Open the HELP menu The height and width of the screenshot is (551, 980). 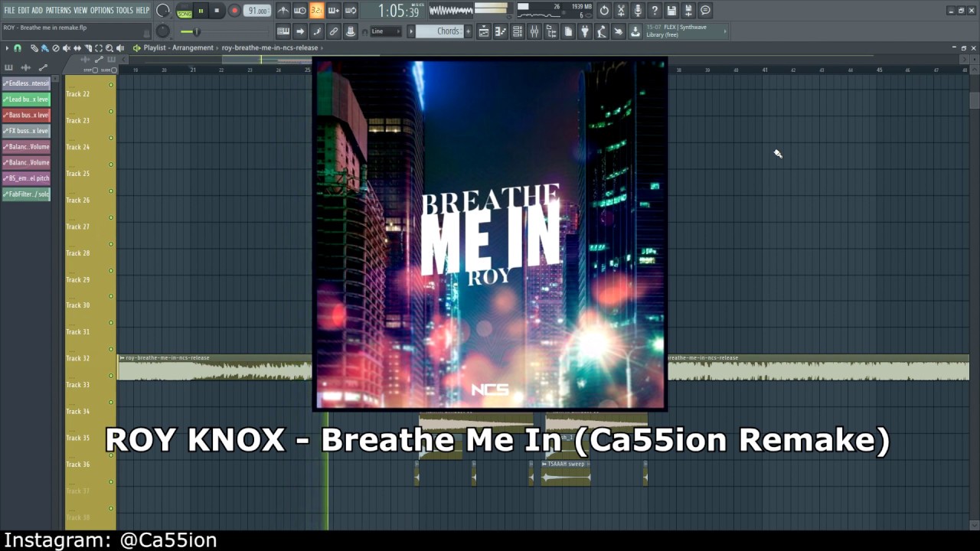point(142,10)
